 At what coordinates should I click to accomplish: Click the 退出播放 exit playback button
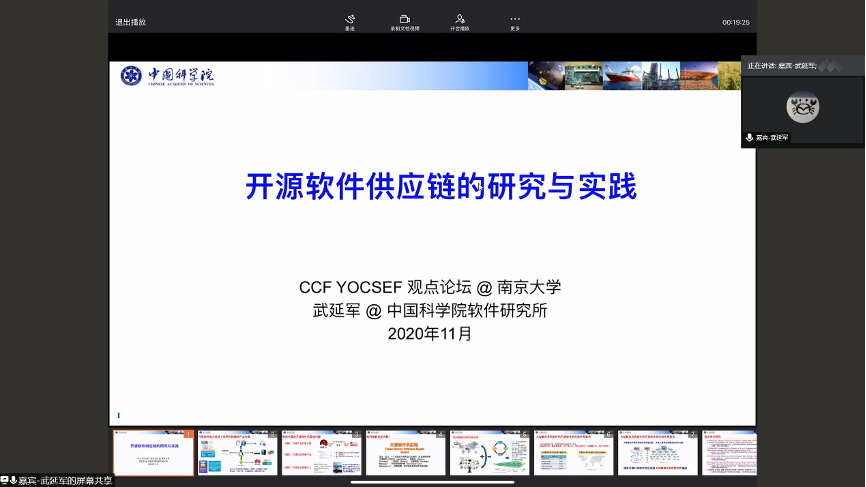(x=130, y=22)
